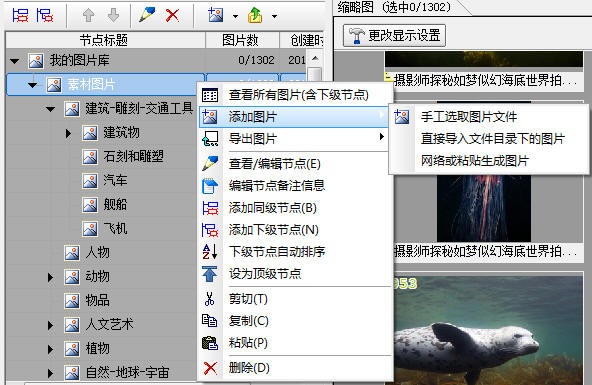Move node down with the down arrow icon

click(x=113, y=15)
